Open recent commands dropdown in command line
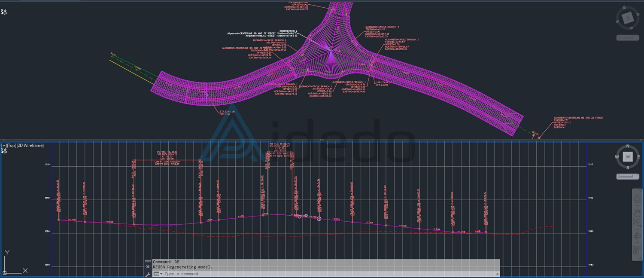644x278 pixels. 158,274
